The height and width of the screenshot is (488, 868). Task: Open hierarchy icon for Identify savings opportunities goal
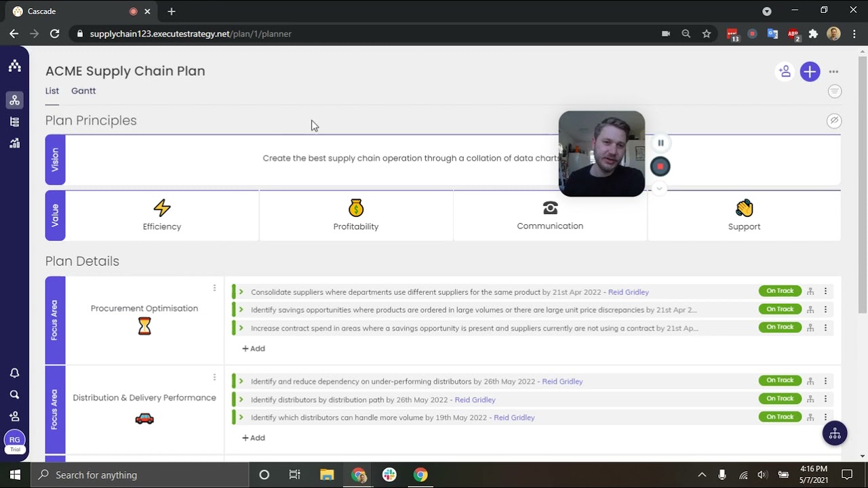pyautogui.click(x=810, y=309)
